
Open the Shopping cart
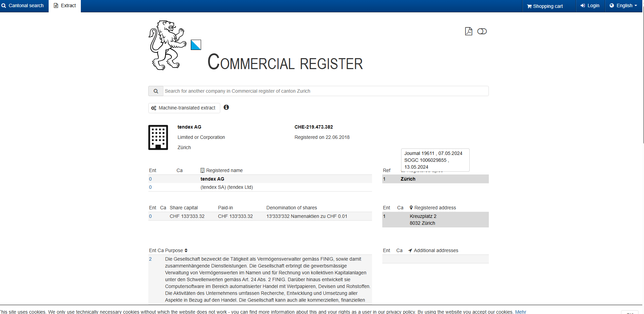click(545, 6)
